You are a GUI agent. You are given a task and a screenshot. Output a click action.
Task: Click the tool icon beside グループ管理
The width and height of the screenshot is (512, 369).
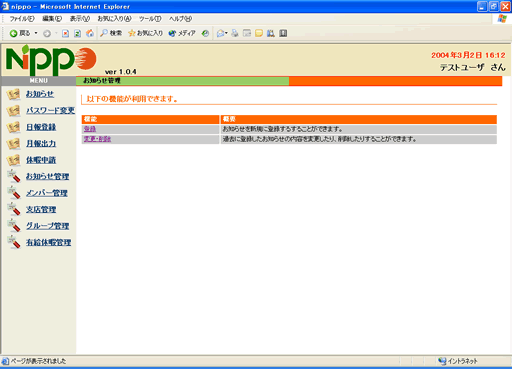14,226
